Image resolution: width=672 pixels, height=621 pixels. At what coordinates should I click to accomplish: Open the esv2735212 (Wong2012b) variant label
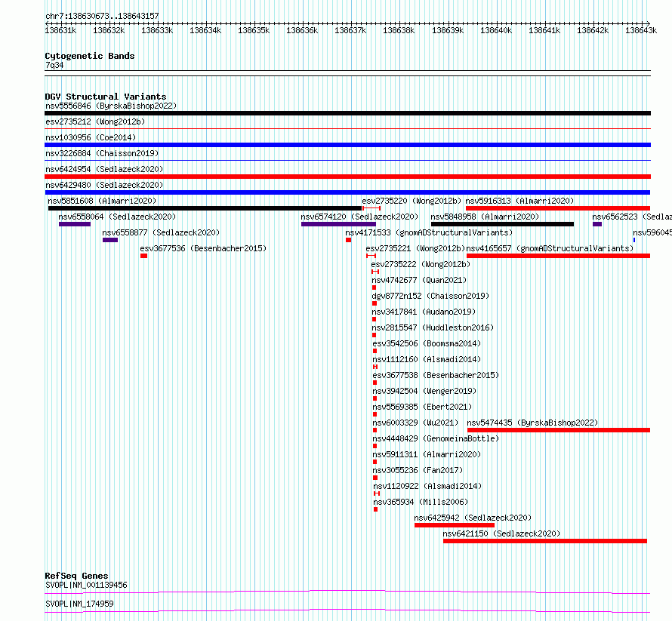pos(95,121)
